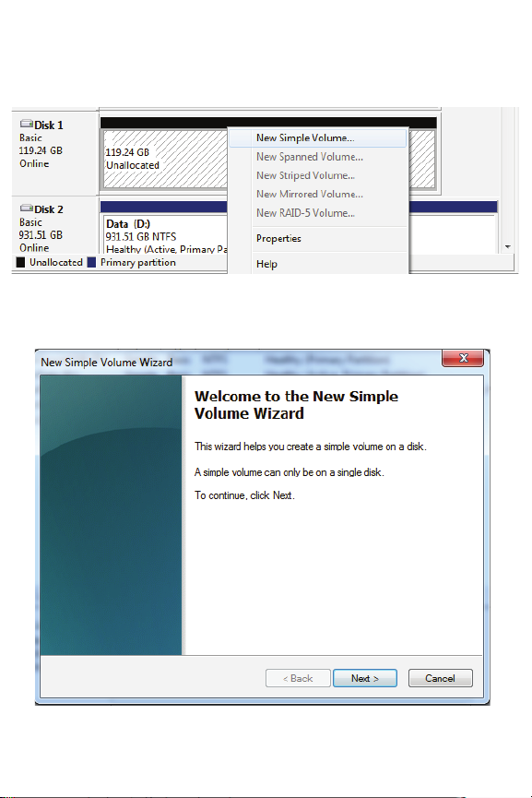This screenshot has width=532, height=798.
Task: Click Next in the wizard
Action: coord(365,678)
